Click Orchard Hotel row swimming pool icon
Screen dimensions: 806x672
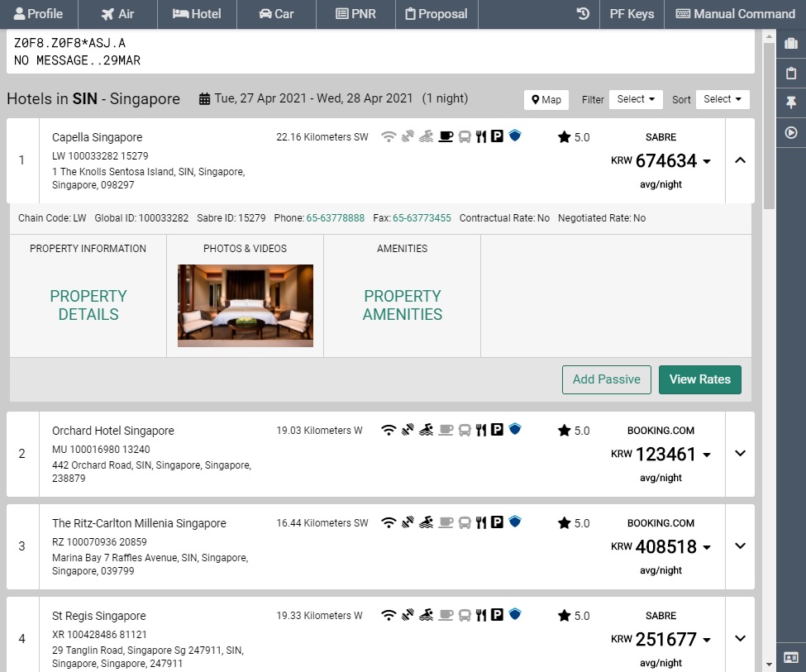point(426,430)
